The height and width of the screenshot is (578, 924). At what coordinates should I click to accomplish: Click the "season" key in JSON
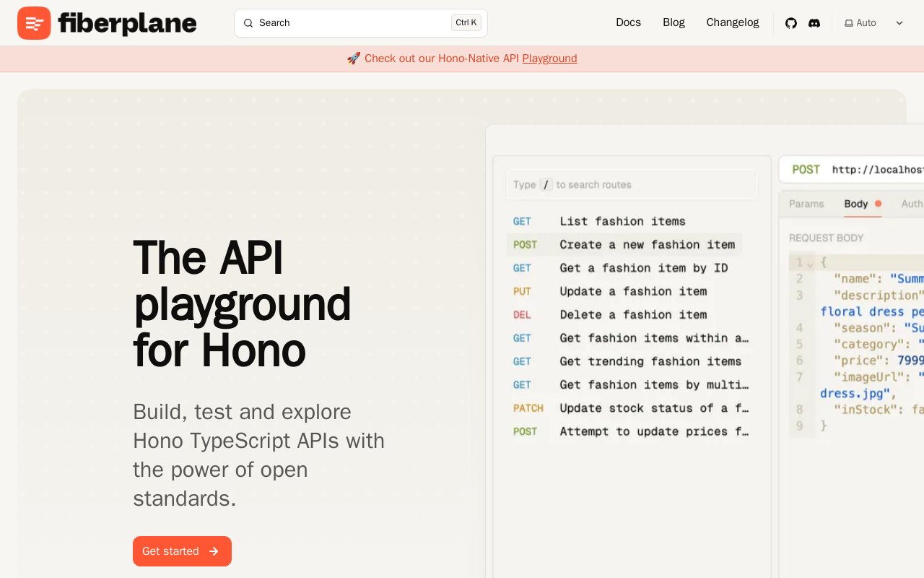coord(862,327)
